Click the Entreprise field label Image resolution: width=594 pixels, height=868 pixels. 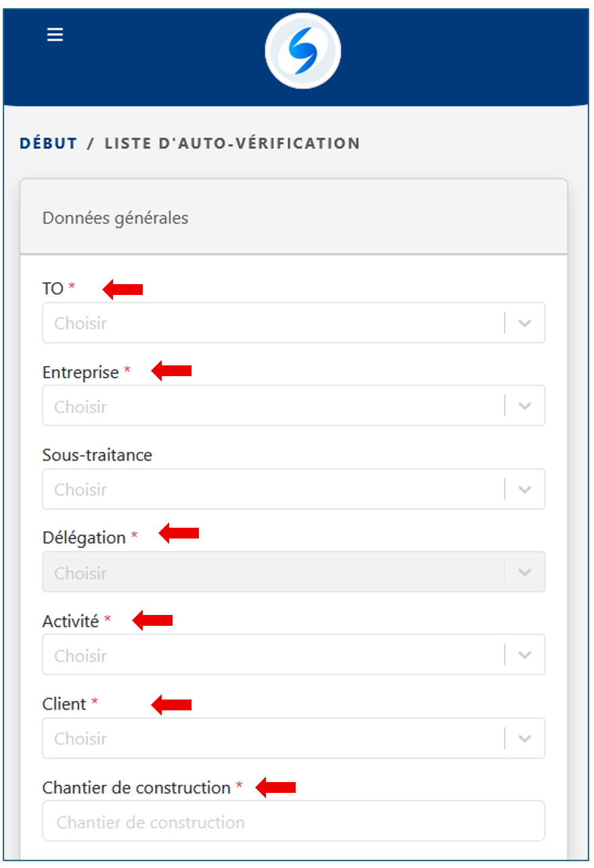pos(81,372)
